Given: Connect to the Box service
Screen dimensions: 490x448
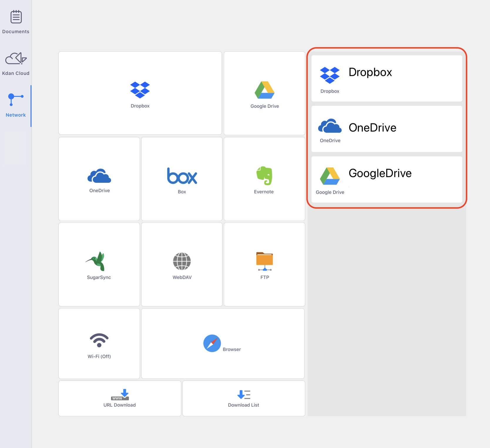Looking at the screenshot, I should 182,179.
